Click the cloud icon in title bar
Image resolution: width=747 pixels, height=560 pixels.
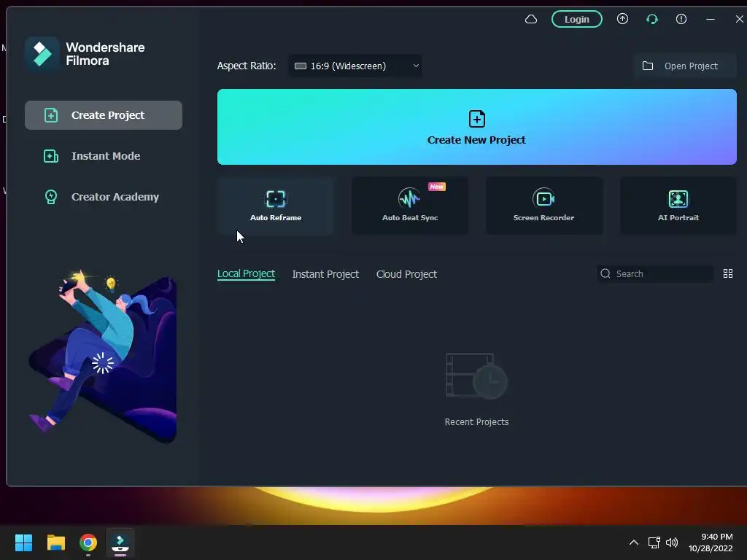click(x=531, y=19)
